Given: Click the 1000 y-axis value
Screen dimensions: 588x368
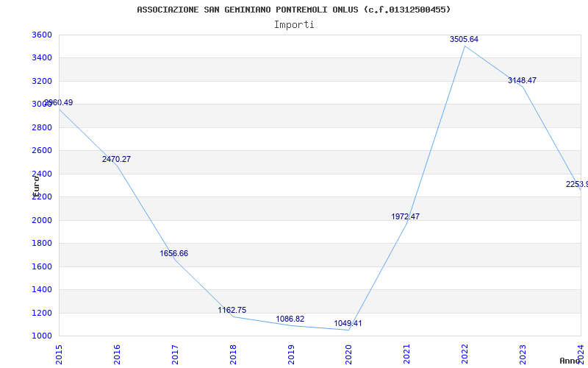Looking at the screenshot, I should point(42,336).
